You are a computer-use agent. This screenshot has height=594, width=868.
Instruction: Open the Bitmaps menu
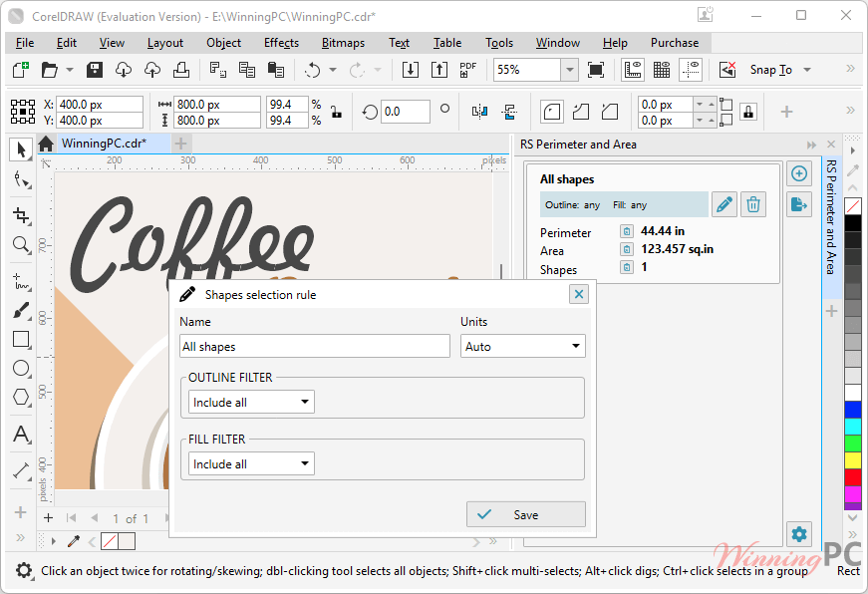(x=343, y=43)
